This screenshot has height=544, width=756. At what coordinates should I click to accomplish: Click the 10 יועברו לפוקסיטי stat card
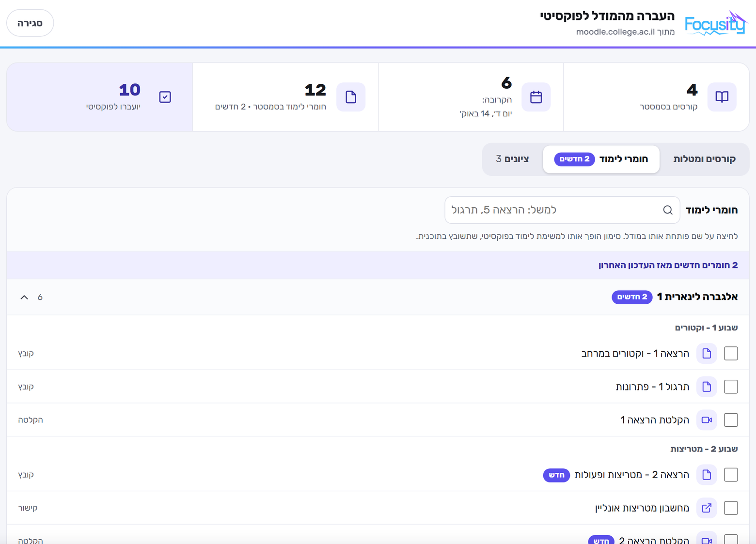point(100,97)
